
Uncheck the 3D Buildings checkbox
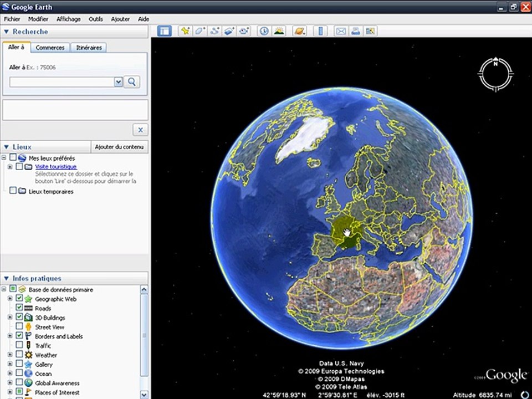tap(19, 317)
